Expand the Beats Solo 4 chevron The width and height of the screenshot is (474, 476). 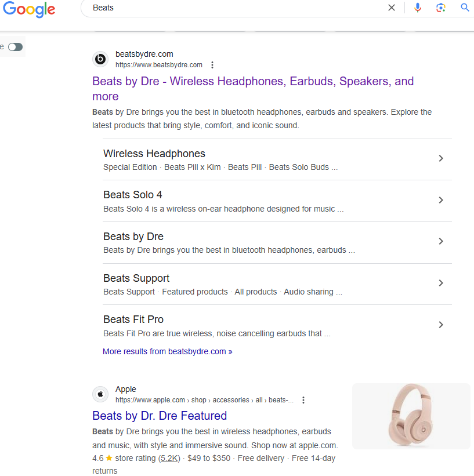(441, 200)
